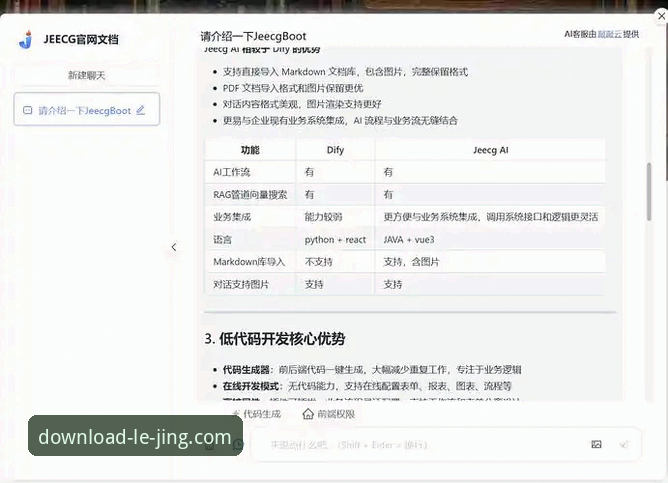This screenshot has height=483, width=668.
Task: Choose the 前端权限 quick prompt
Action: [328, 414]
